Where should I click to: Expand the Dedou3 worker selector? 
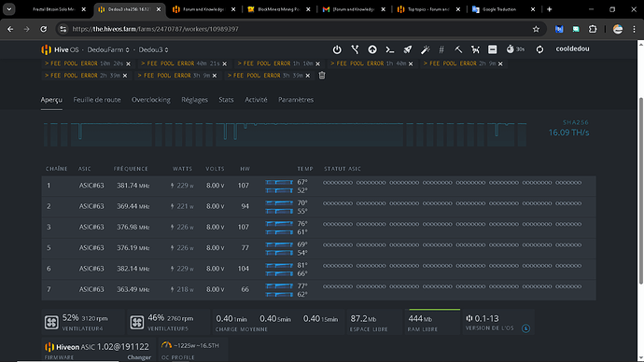tap(154, 49)
